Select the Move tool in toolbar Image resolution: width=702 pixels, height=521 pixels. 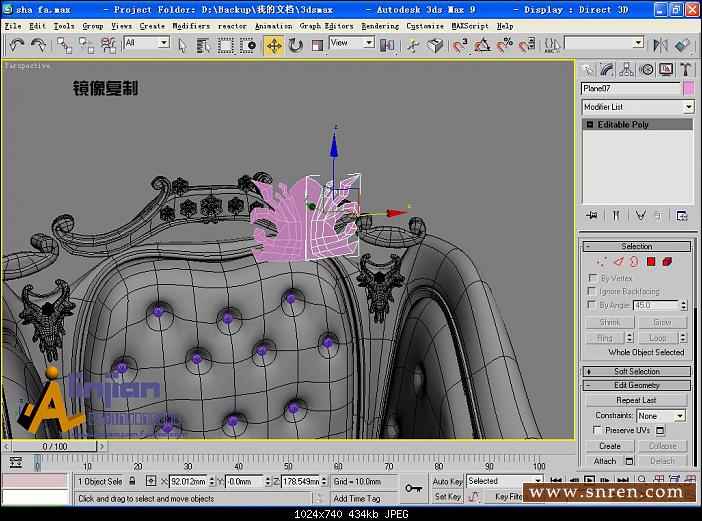[274, 45]
